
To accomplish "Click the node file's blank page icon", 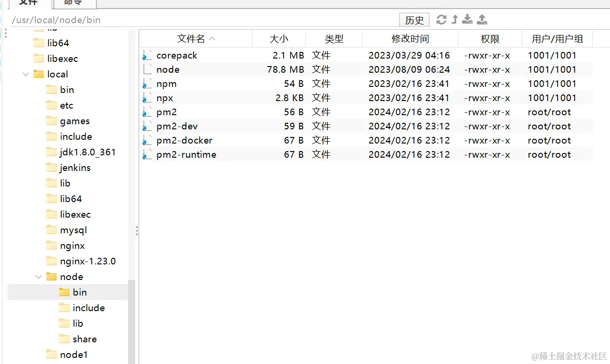I will (147, 70).
